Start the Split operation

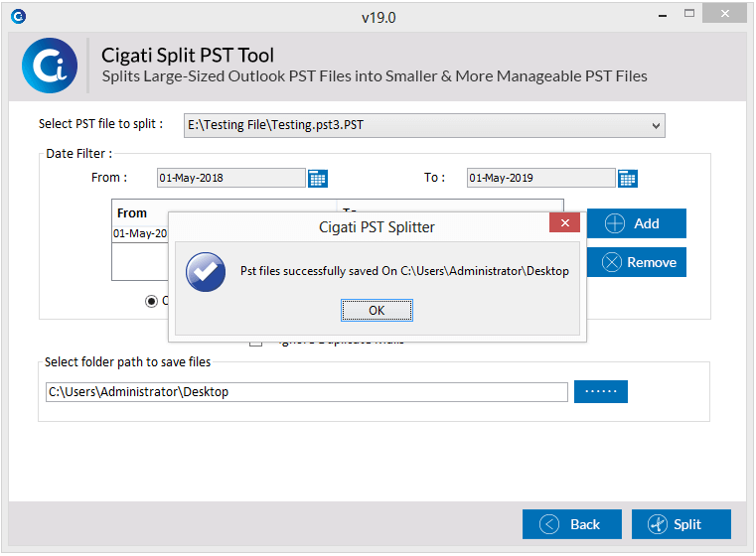click(x=681, y=524)
